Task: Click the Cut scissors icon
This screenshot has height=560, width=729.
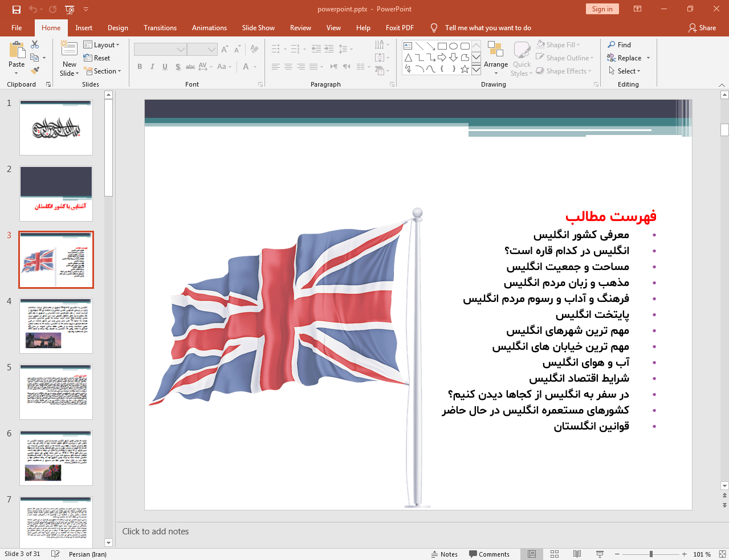Action: (35, 44)
